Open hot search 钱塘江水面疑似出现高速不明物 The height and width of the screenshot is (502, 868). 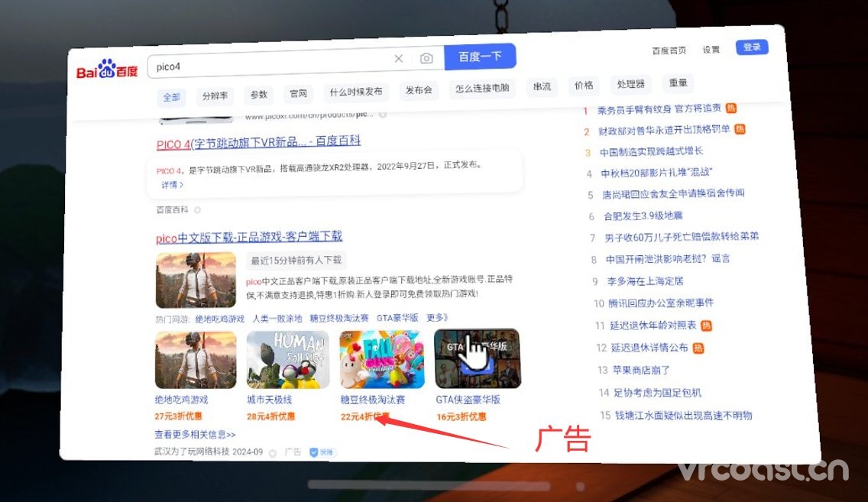click(684, 415)
